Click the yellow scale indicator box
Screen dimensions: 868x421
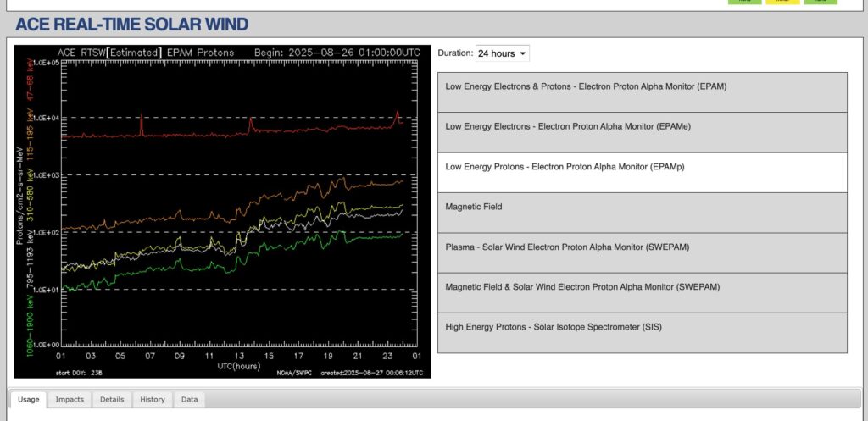tap(782, 2)
